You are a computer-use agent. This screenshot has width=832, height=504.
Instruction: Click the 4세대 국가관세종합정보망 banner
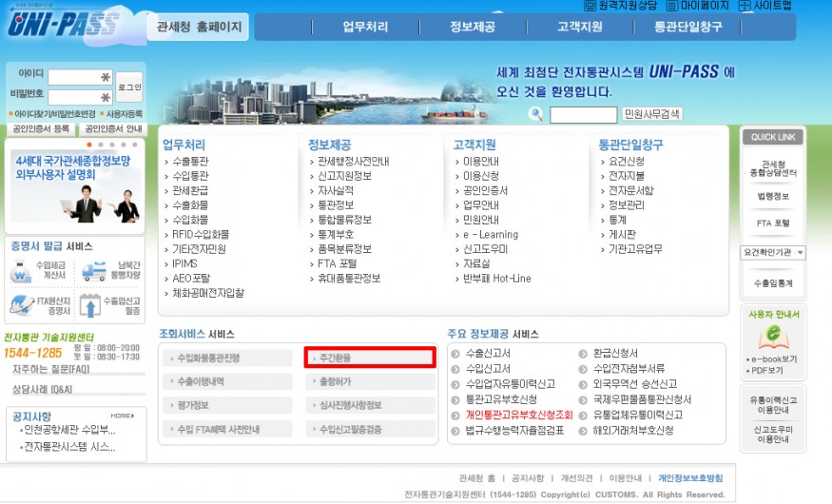74,186
